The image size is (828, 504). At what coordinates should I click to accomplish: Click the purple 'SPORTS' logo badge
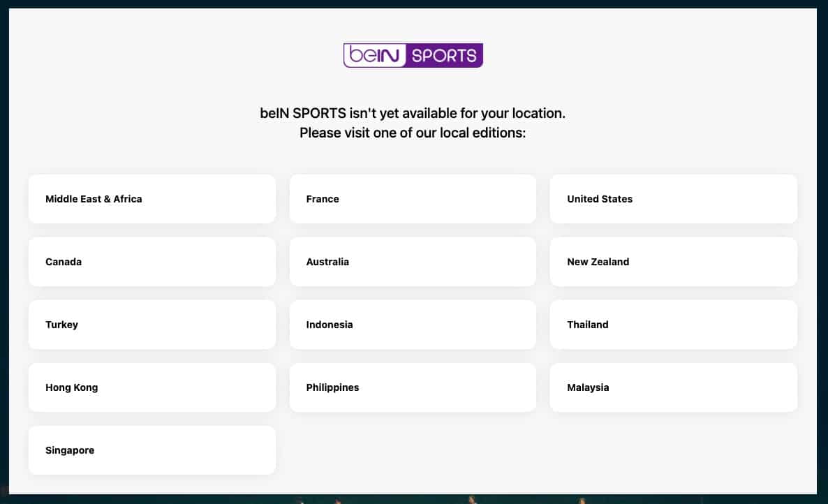(x=444, y=55)
